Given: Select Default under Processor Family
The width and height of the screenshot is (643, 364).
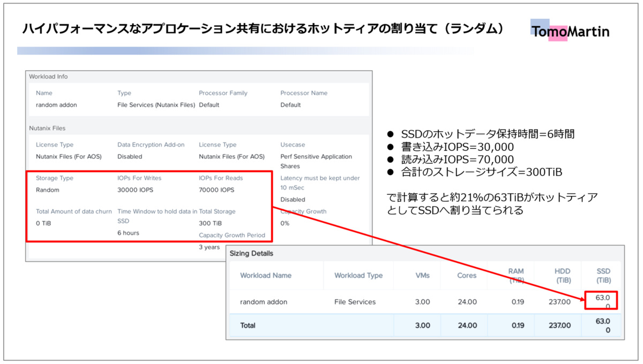Looking at the screenshot, I should [x=209, y=105].
